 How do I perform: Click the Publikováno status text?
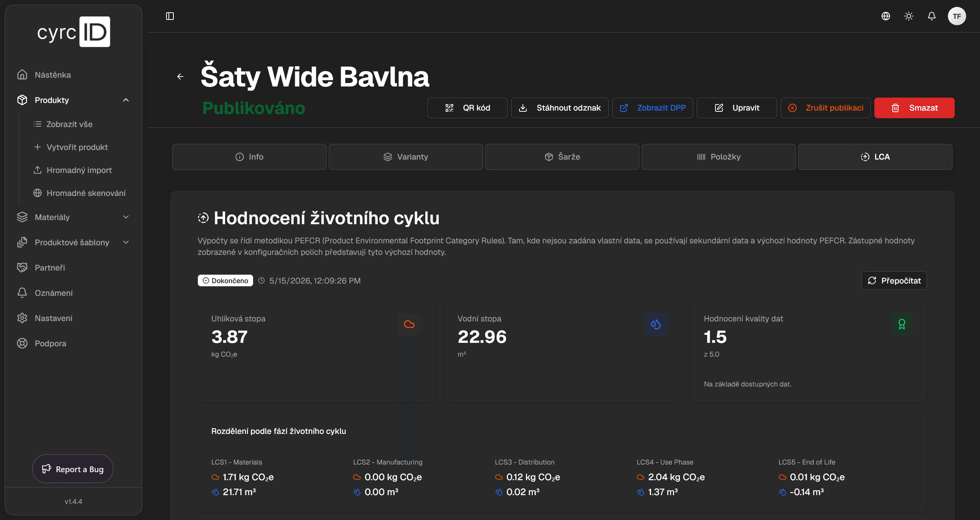(254, 108)
